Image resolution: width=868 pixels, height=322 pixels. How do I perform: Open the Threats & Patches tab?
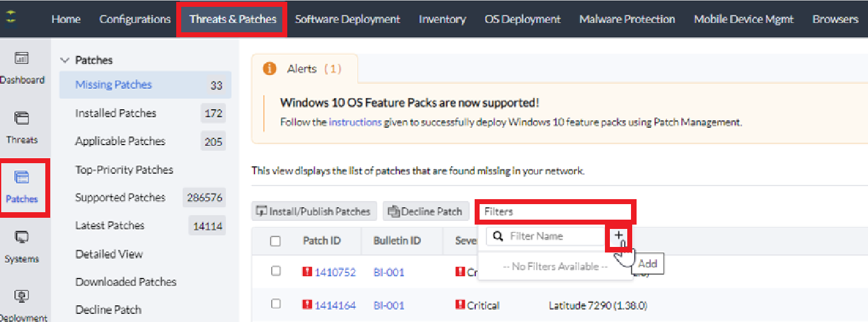(x=233, y=19)
